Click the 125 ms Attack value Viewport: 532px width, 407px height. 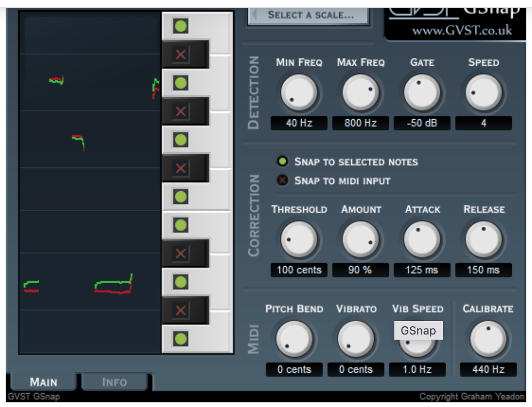(x=422, y=270)
